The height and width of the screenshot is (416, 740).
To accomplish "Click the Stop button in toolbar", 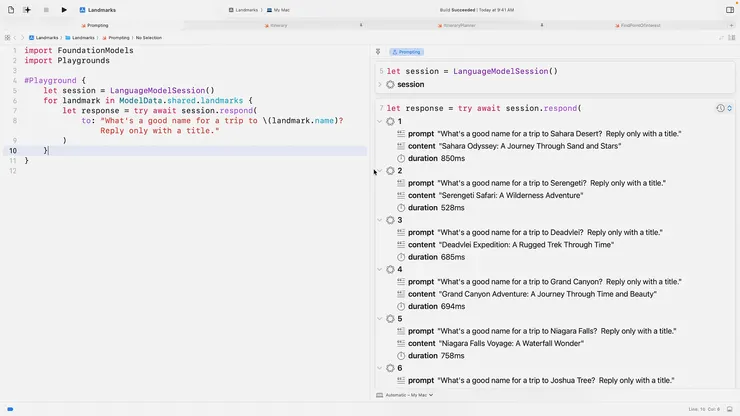I will tap(46, 10).
